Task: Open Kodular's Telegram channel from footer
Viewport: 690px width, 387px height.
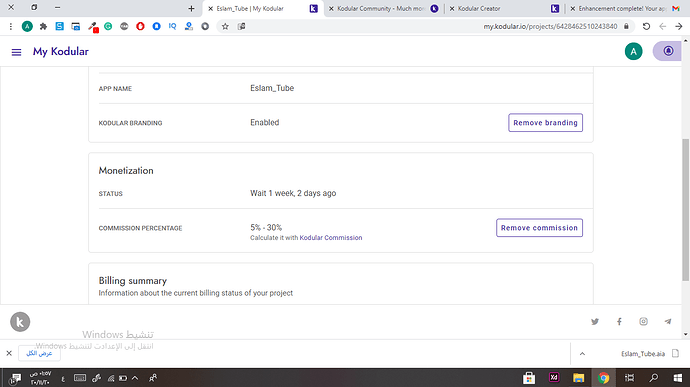Action: [668, 321]
